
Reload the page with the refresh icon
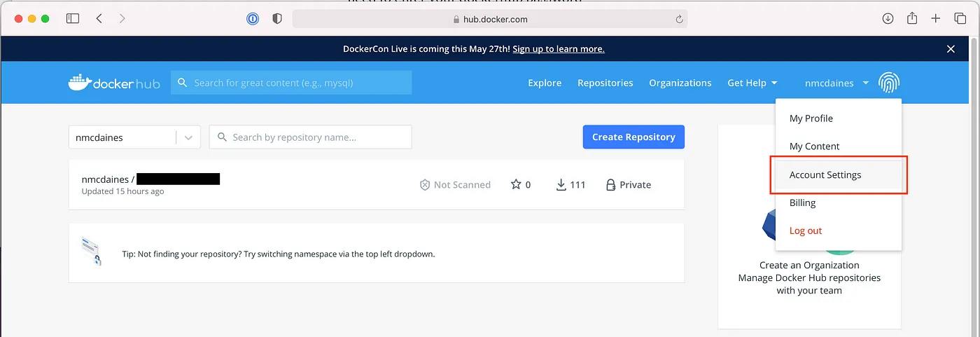pos(678,20)
